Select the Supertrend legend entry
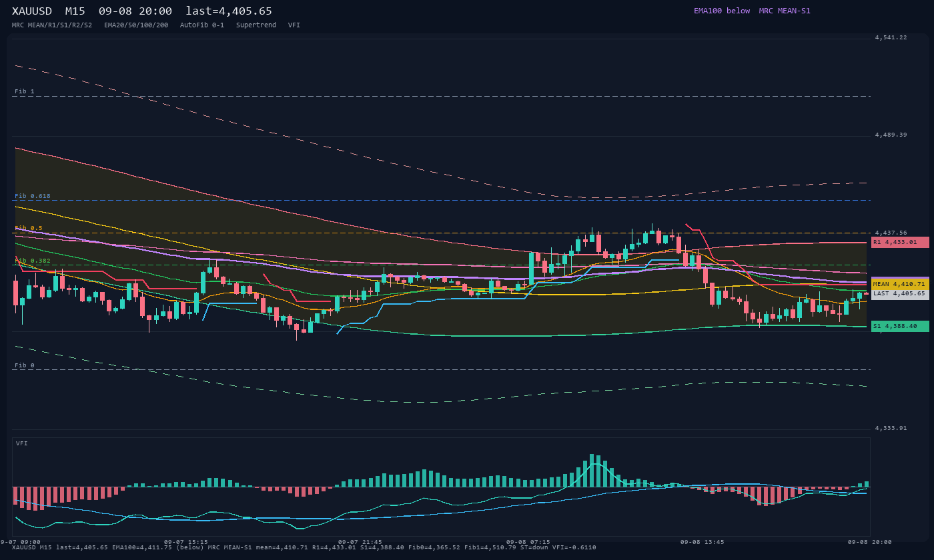 click(x=256, y=25)
